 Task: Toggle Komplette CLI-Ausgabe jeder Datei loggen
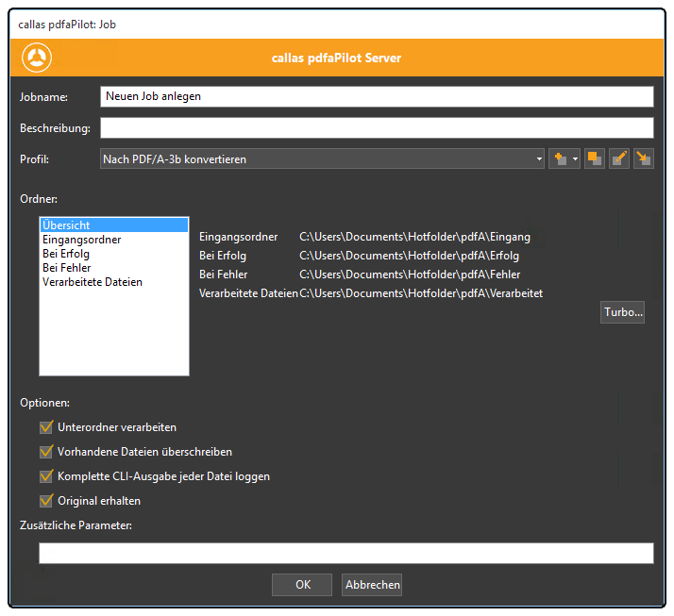[46, 476]
